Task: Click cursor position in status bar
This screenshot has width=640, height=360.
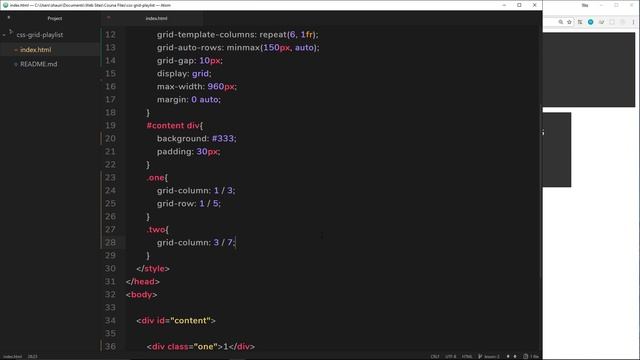Action: [33, 356]
